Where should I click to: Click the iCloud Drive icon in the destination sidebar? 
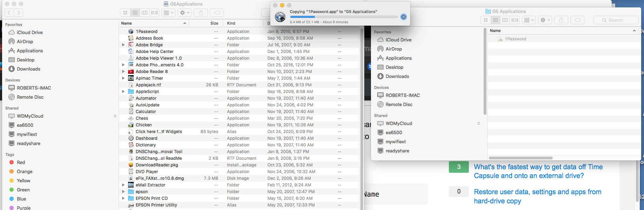pyautogui.click(x=380, y=40)
